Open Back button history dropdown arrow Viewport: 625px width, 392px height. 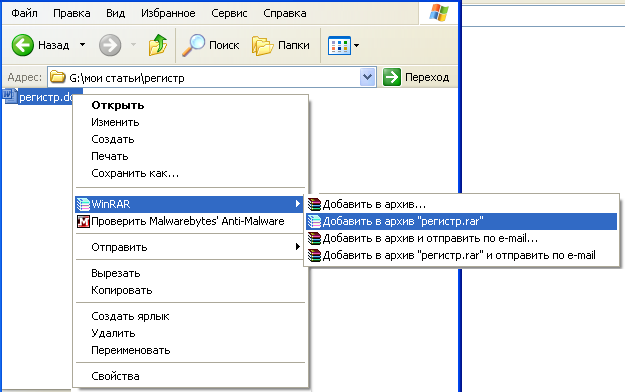click(82, 45)
